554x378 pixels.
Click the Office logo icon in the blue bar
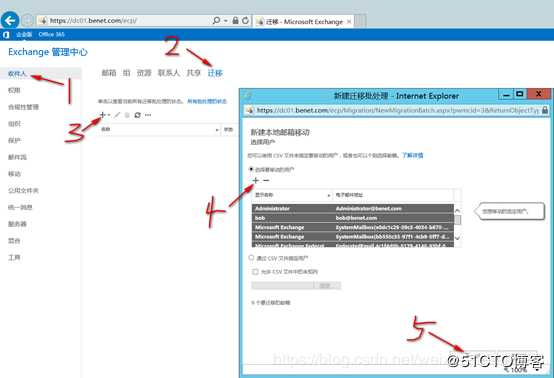click(6, 35)
